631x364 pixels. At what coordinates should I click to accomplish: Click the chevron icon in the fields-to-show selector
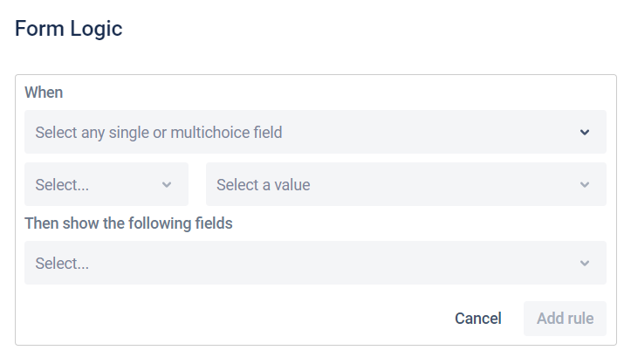pyautogui.click(x=585, y=264)
